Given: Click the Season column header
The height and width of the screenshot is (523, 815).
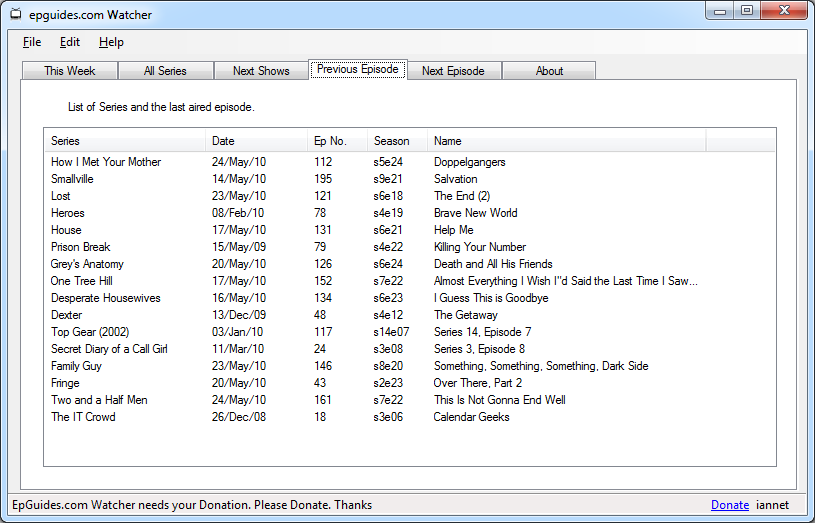Looking at the screenshot, I should [x=397, y=141].
